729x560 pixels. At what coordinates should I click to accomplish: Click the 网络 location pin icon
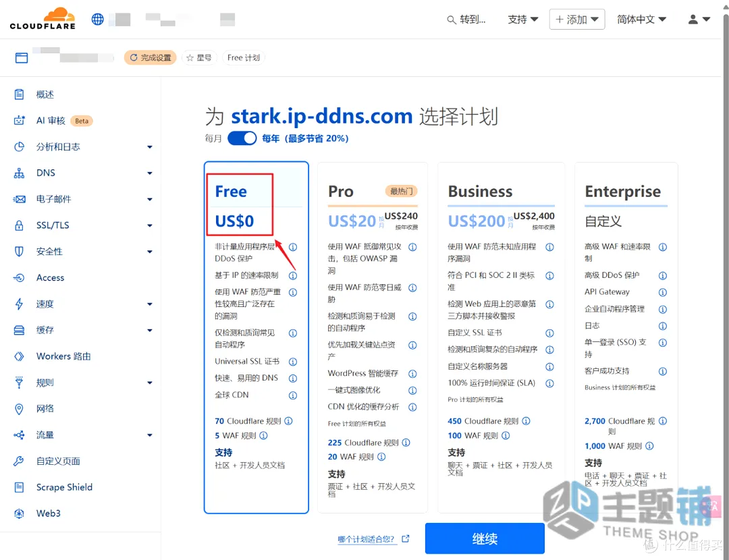19,409
